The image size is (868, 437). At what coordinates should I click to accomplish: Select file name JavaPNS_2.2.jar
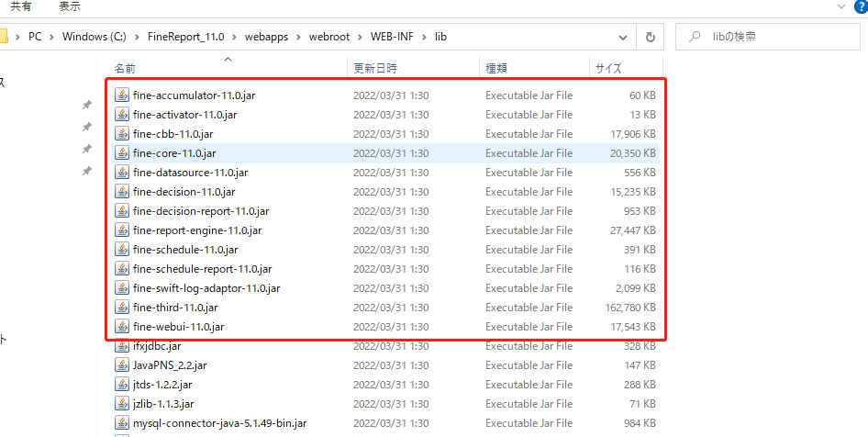pos(170,365)
